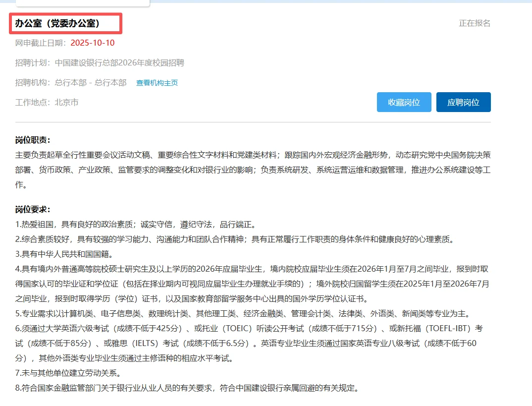Screen dimensions: 532x406
Task: Click 招聘计划 中国建设银行总部2026年度校园招聘 line
Action: 100,63
